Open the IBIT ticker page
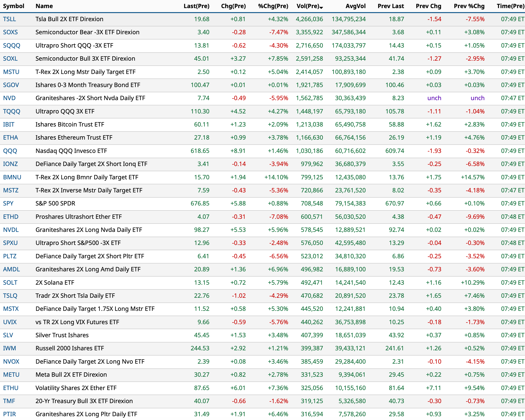 [x=9, y=124]
